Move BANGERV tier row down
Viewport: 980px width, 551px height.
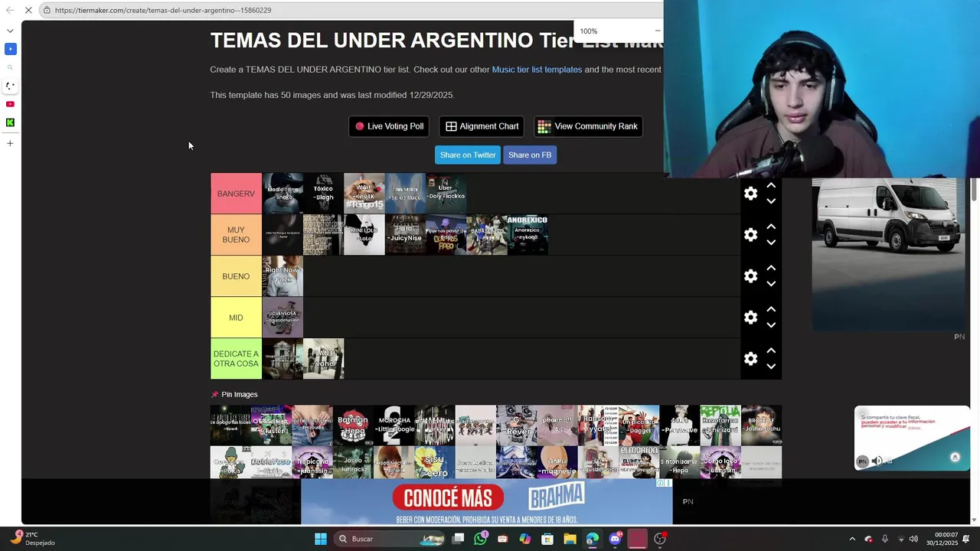point(771,201)
